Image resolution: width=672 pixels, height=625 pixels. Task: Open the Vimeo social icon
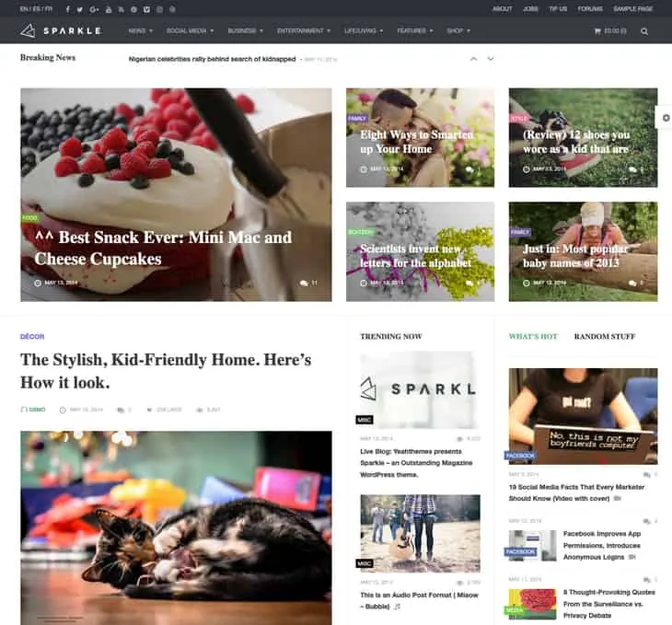tap(146, 9)
